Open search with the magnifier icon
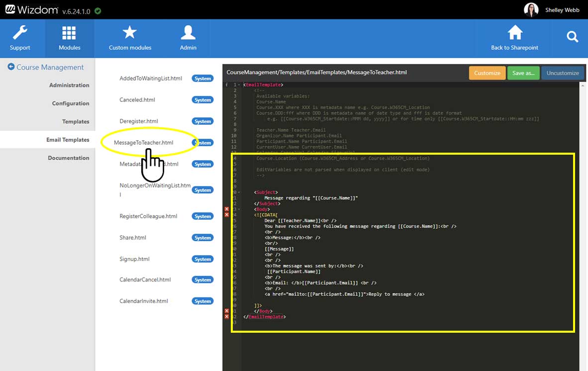Viewport: 588px width, 371px height. (x=572, y=37)
